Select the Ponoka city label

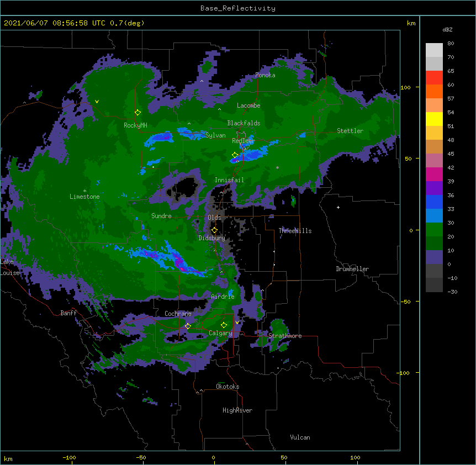pyautogui.click(x=265, y=75)
